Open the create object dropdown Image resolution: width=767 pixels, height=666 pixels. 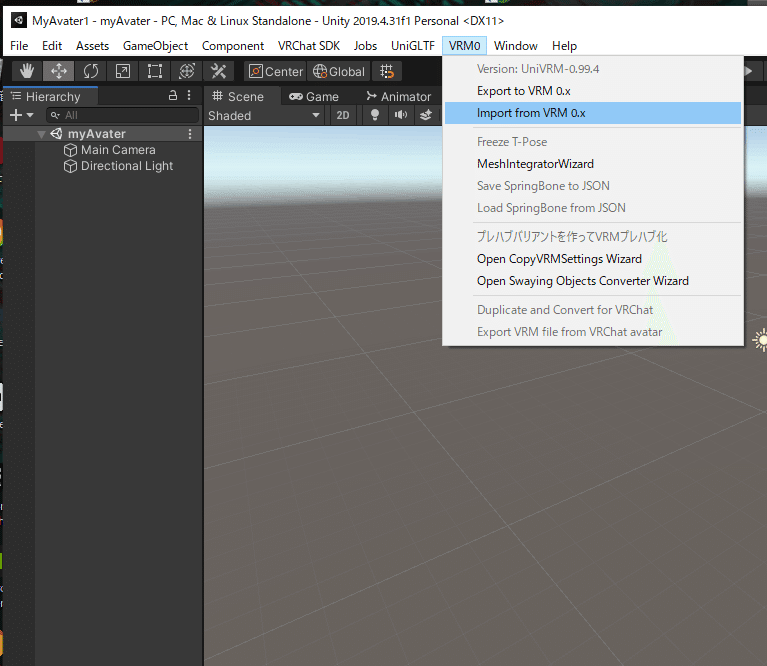point(22,115)
